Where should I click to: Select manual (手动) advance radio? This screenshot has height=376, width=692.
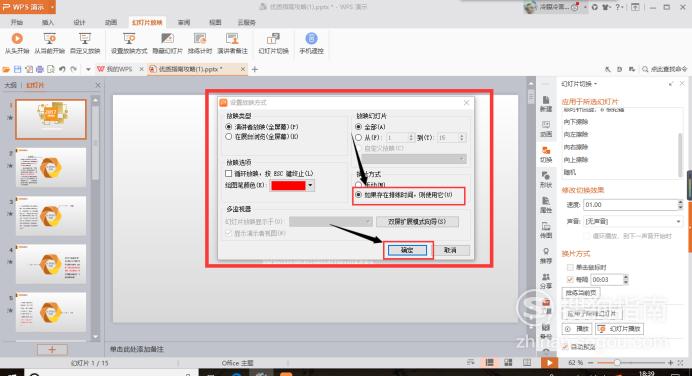358,184
